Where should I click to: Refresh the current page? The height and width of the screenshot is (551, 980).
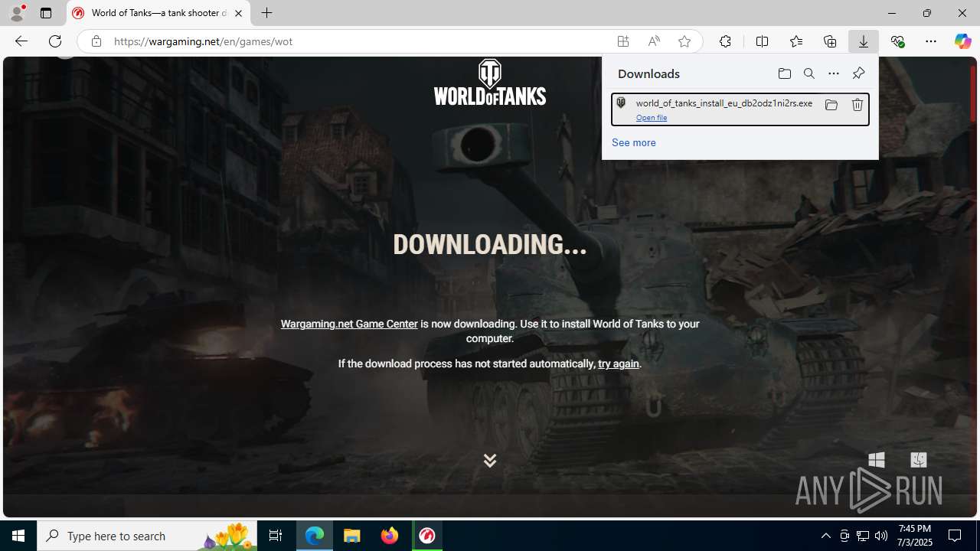coord(55,41)
